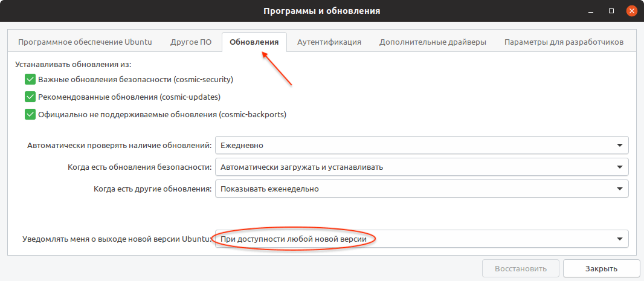Click arrow of new Ubuntu version notification dropdown

pos(619,239)
